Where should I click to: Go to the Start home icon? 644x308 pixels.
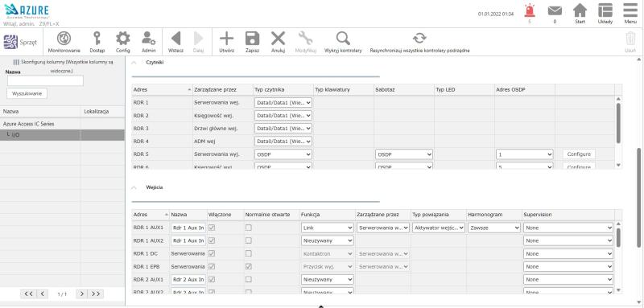pos(580,10)
